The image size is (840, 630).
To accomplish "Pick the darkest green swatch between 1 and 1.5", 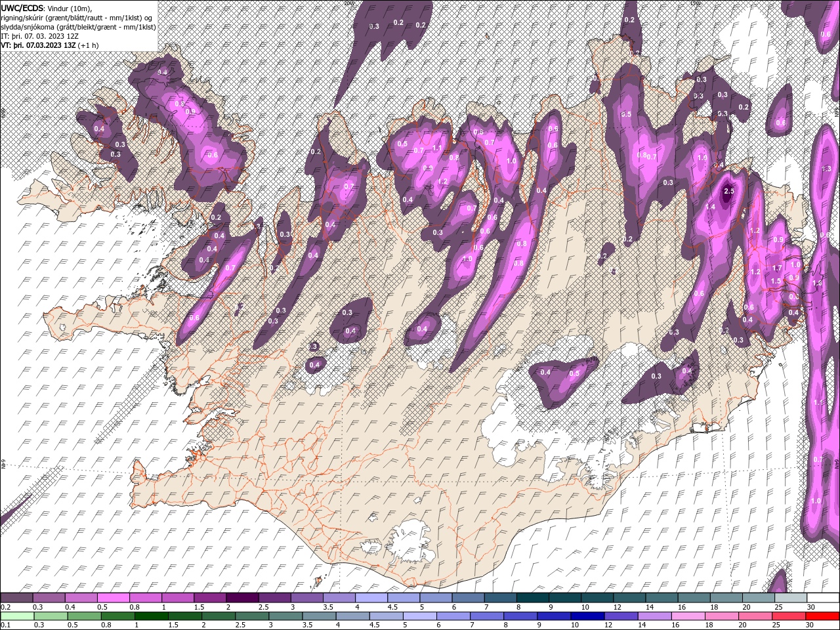I will [151, 616].
